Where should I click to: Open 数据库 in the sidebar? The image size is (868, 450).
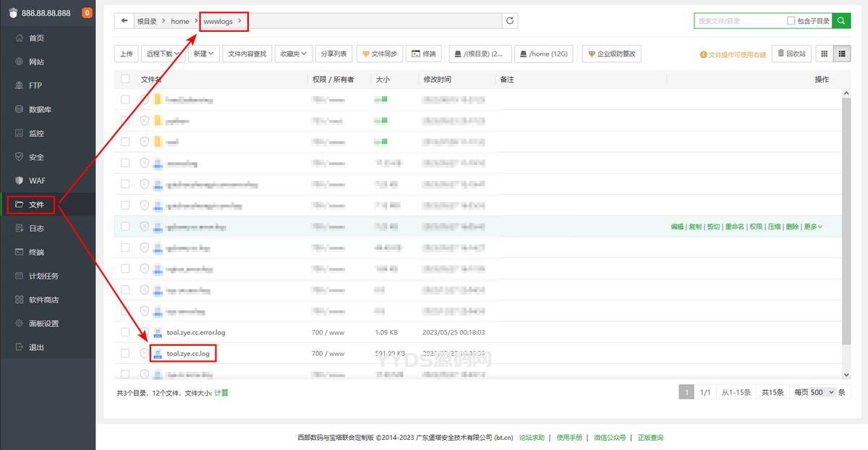[x=40, y=109]
